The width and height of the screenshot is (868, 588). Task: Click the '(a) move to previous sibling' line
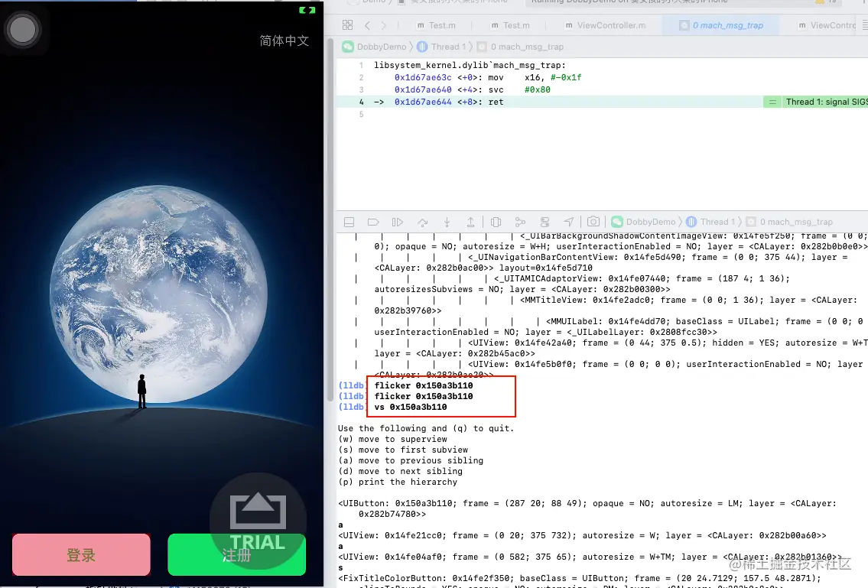click(x=410, y=460)
